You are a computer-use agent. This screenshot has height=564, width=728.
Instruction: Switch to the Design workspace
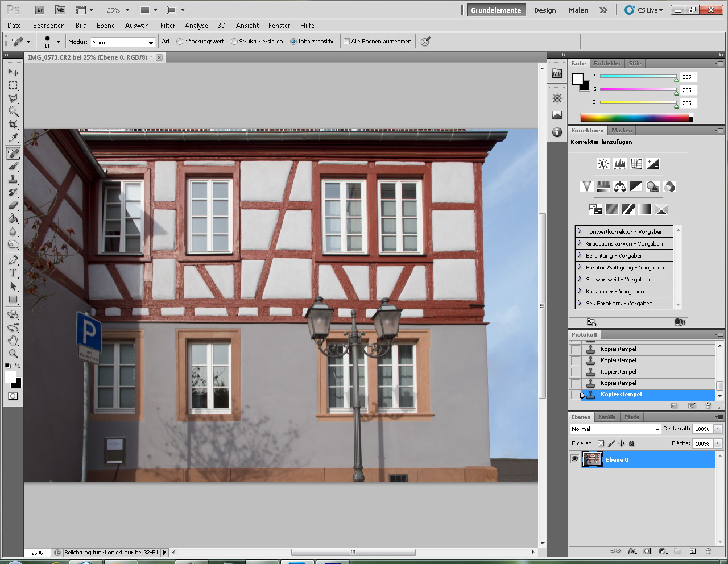(x=544, y=10)
